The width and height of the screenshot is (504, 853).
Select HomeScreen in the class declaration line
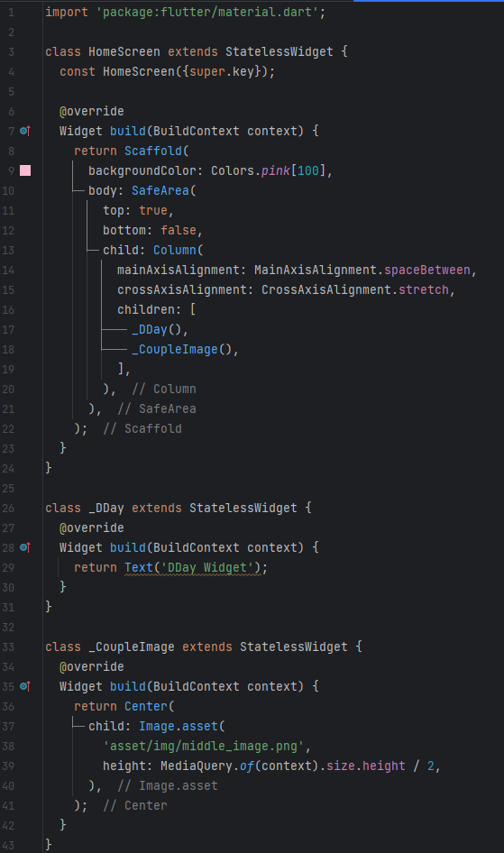click(124, 51)
